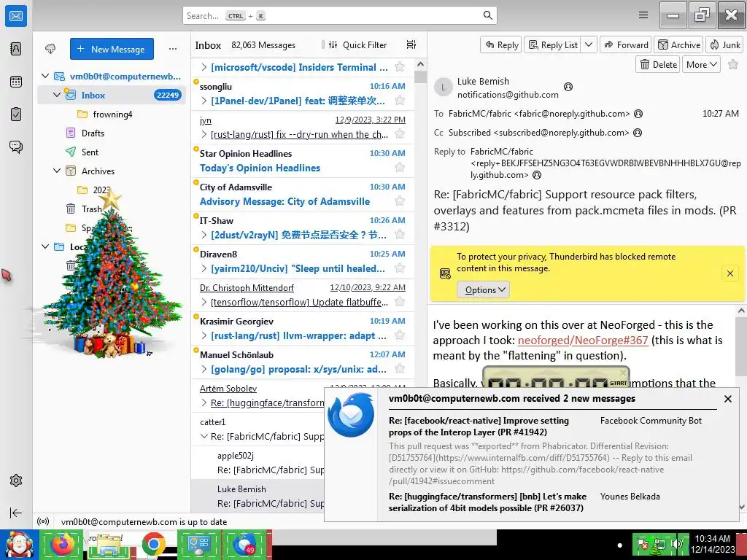The width and height of the screenshot is (747, 560).
Task: Open message list display options
Action: [411, 44]
